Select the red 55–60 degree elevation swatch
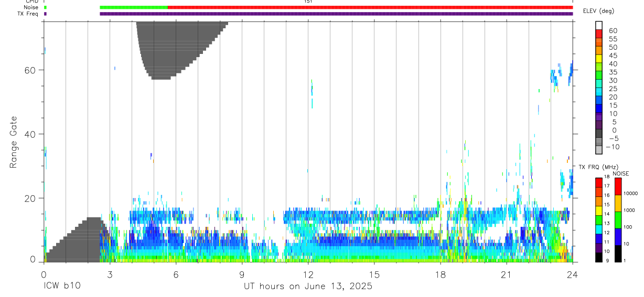Viewport: 644px width, 297px height. (x=599, y=34)
